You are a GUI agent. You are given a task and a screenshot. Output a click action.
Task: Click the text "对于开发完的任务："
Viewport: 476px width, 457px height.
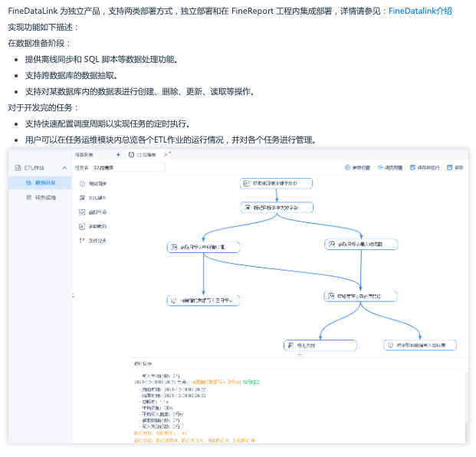coord(44,108)
